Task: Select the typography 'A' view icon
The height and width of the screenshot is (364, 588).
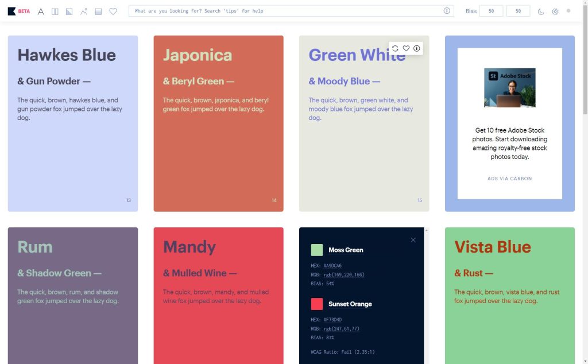Action: point(41,11)
